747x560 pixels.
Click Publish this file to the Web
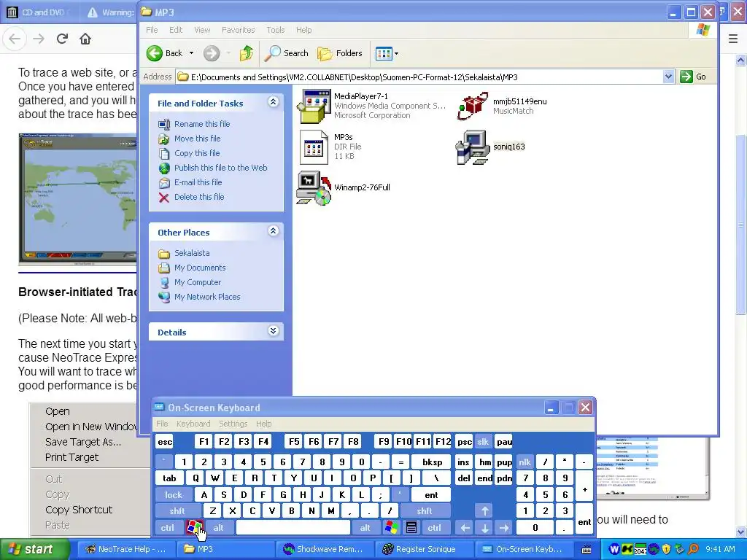220,168
